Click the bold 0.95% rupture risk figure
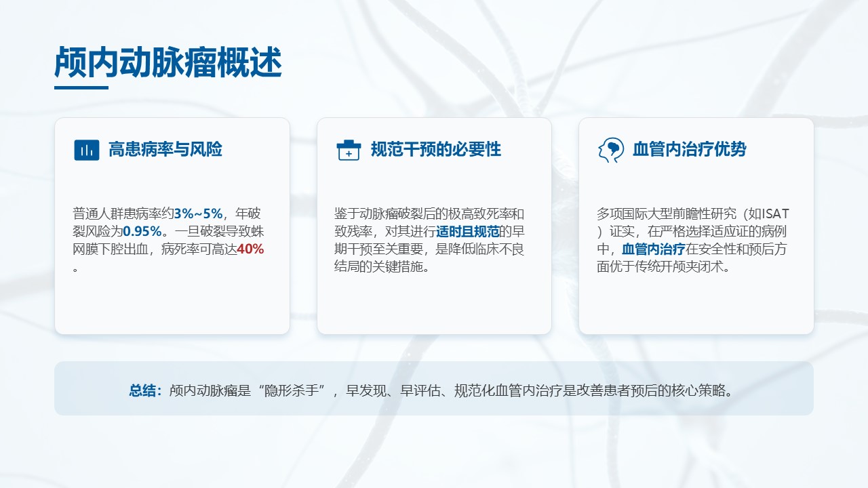 142,231
